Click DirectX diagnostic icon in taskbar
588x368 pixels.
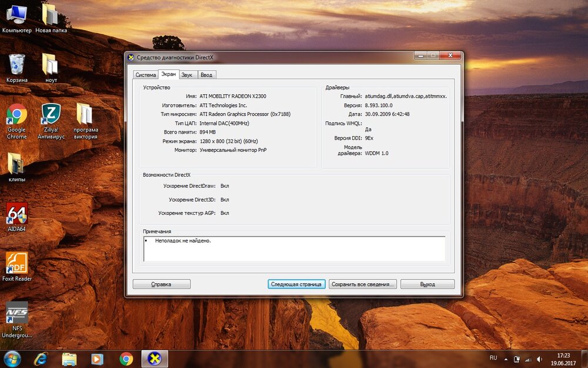(155, 358)
